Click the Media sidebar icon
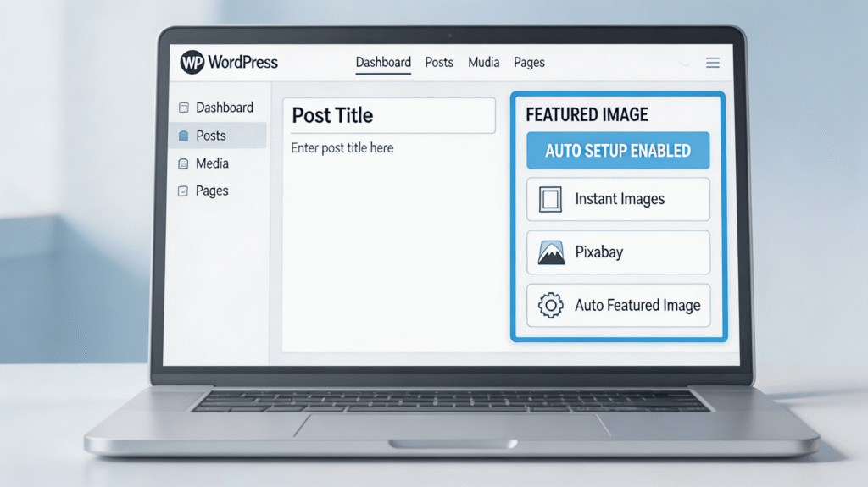Viewport: 868px width, 487px height. [183, 163]
